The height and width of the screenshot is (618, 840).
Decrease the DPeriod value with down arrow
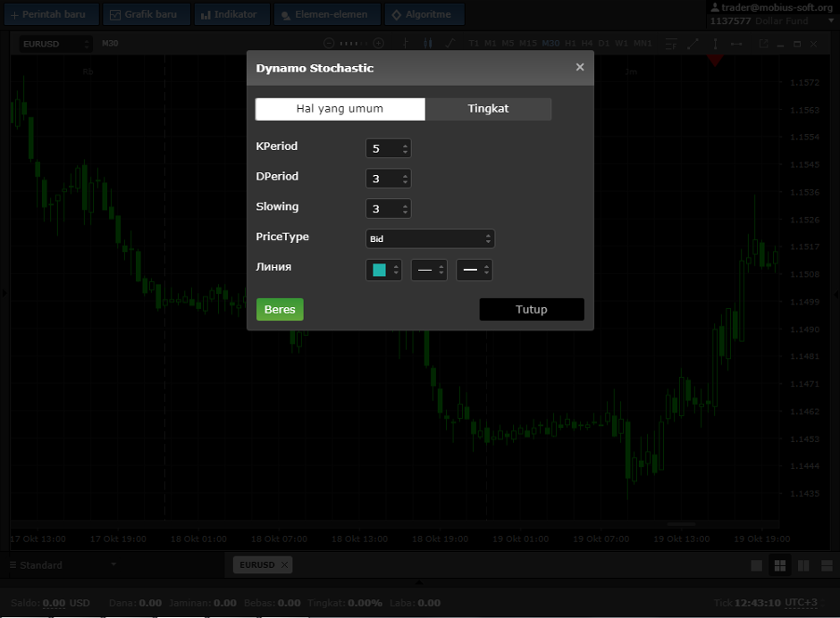pos(406,182)
